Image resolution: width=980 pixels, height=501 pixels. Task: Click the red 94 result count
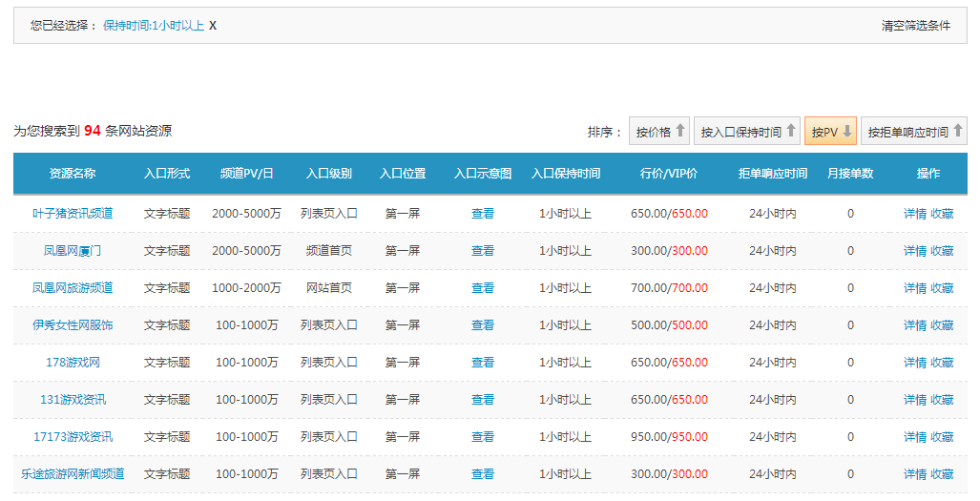(x=93, y=131)
